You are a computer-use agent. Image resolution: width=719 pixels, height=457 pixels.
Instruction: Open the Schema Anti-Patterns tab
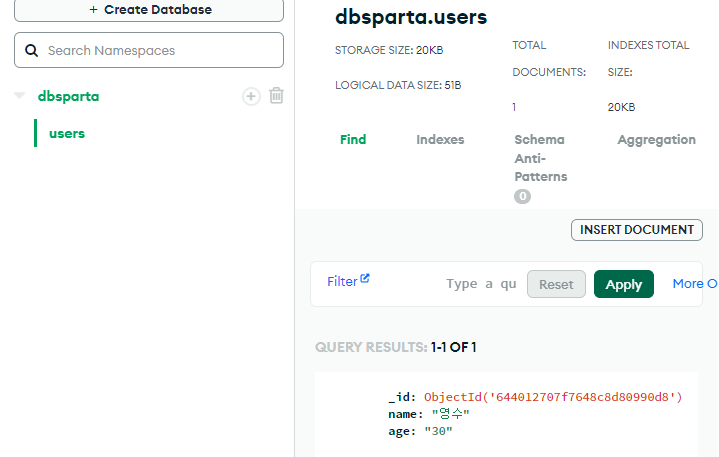point(541,158)
